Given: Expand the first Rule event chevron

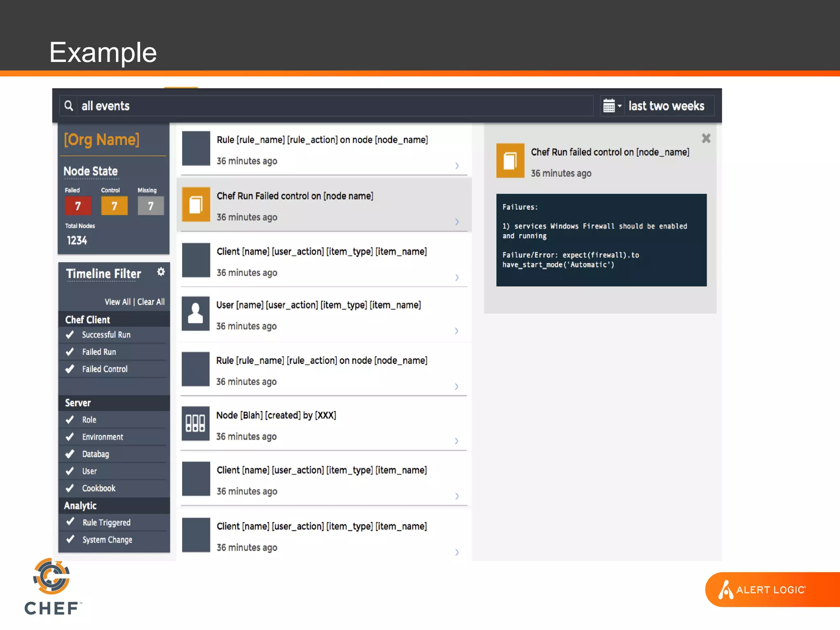Looking at the screenshot, I should (457, 166).
